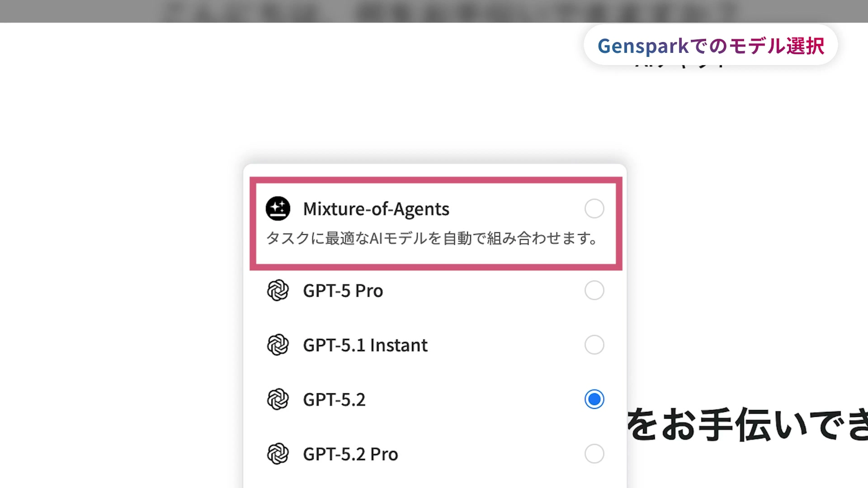Switch to GPT-5.2 Pro model label
Screen dimensions: 868x488
click(350, 454)
